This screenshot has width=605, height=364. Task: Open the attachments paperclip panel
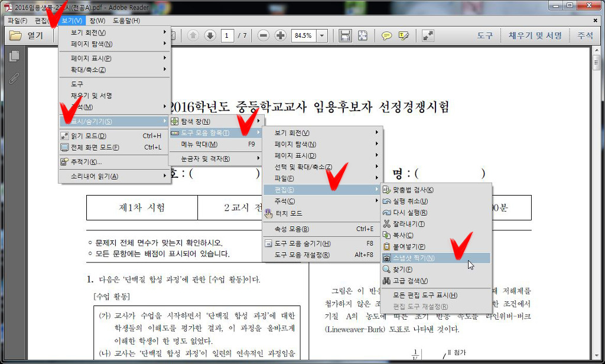14,79
